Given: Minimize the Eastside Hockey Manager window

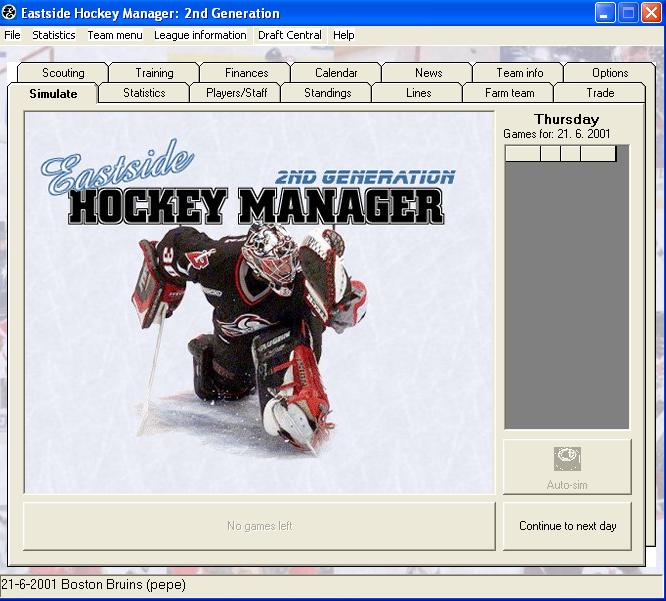Looking at the screenshot, I should click(605, 13).
